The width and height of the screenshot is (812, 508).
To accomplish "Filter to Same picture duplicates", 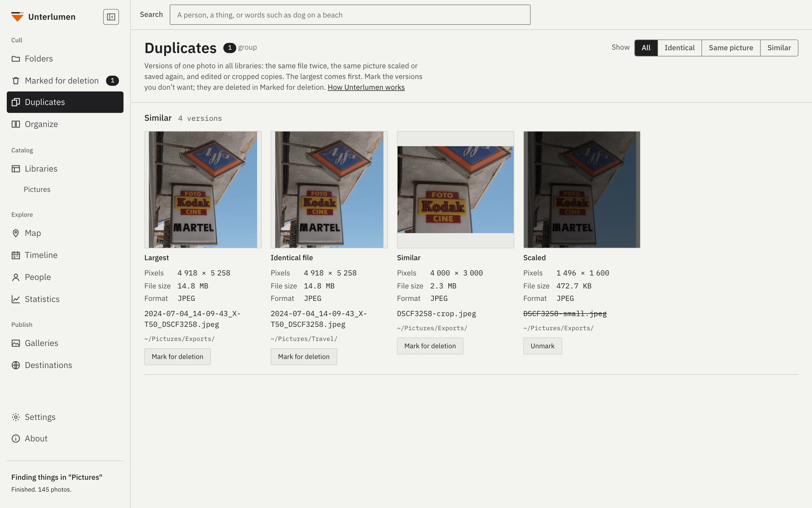I will click(731, 48).
